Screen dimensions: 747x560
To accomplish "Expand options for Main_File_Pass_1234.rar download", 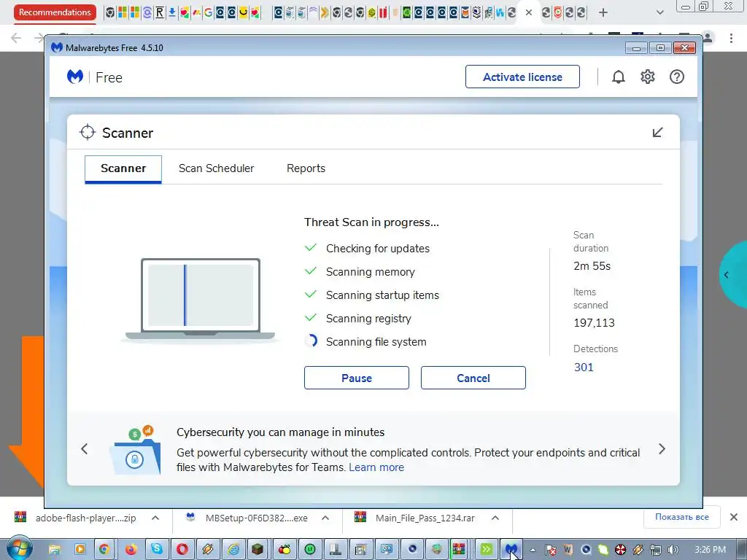I will (x=495, y=518).
